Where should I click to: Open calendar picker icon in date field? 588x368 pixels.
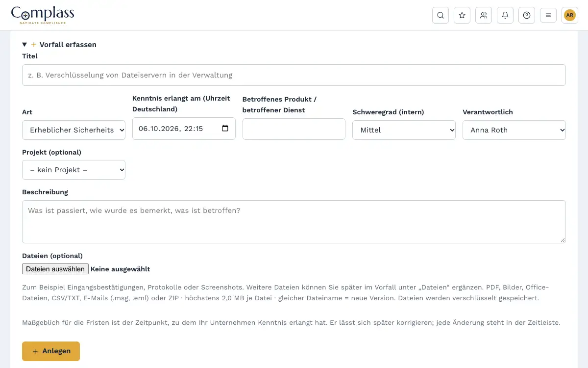coord(225,129)
